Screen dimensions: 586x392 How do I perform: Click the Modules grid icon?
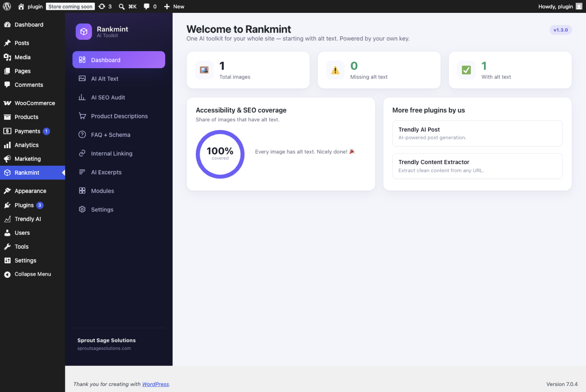point(82,191)
